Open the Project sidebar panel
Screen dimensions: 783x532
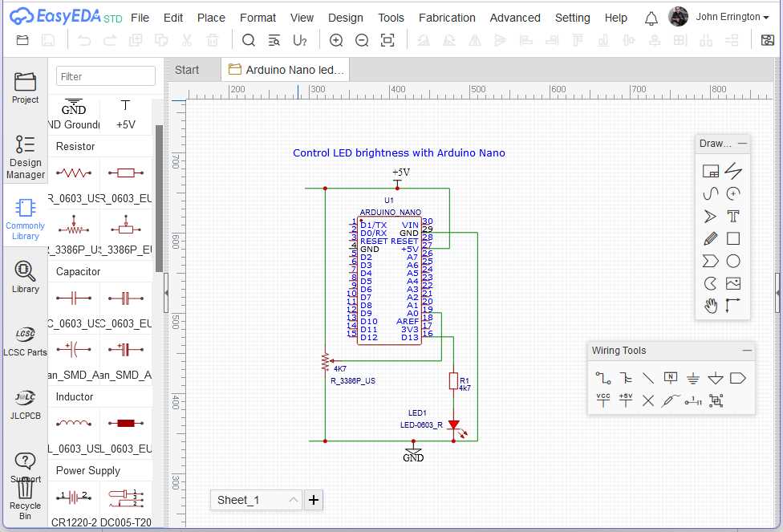25,88
